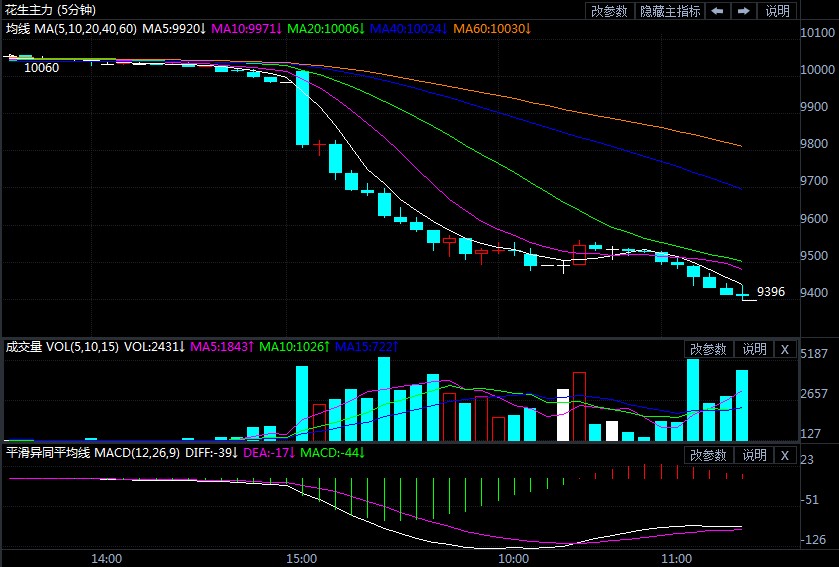Click the volume MA5:1843 label
The height and width of the screenshot is (567, 839).
point(222,347)
